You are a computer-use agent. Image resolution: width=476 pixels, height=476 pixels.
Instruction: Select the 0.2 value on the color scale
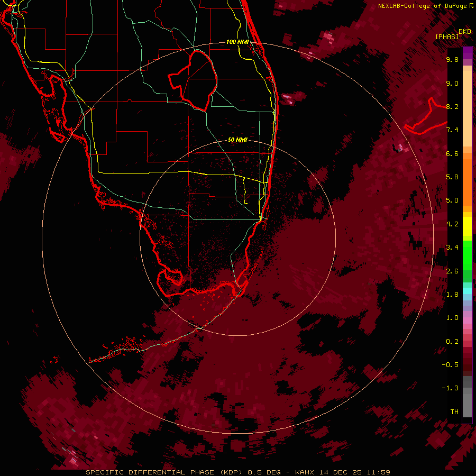(452, 342)
